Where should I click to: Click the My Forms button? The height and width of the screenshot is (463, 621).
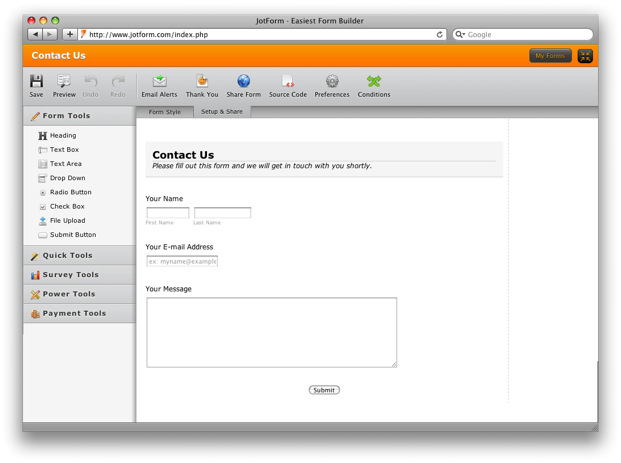(550, 56)
